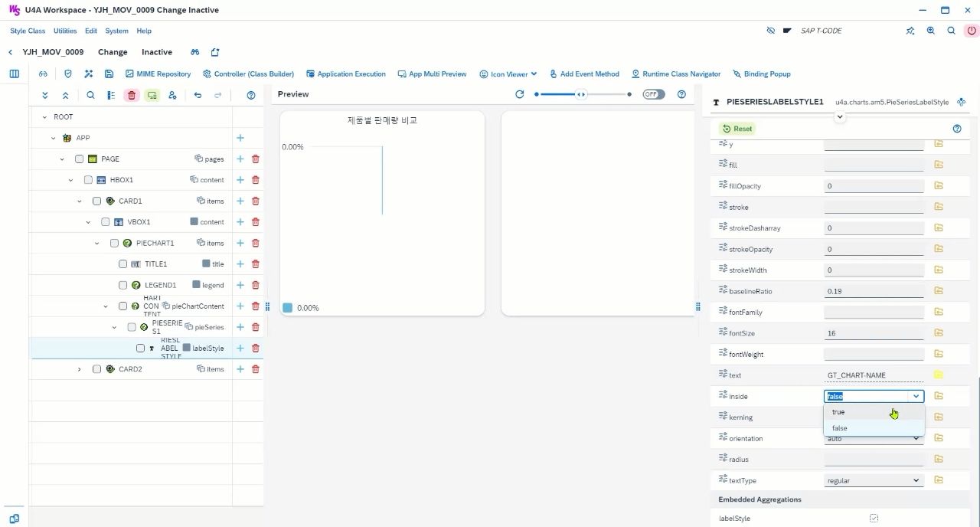Open the System menu
980x527 pixels.
(x=117, y=31)
